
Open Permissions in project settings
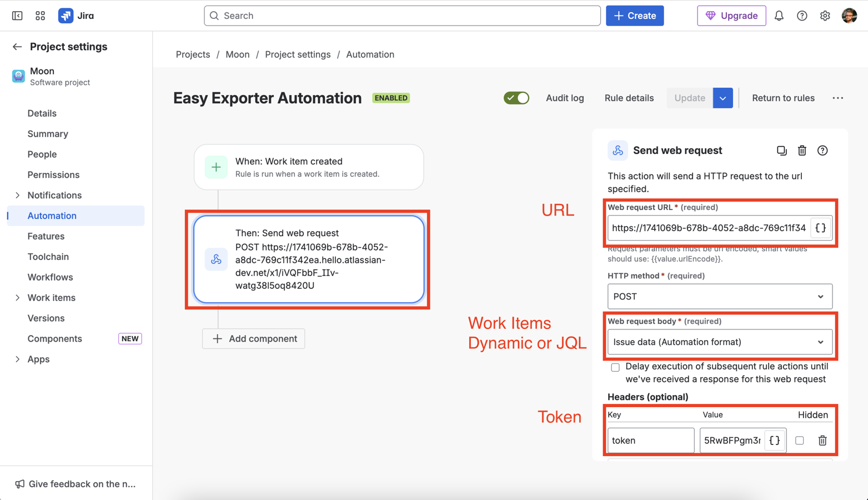point(53,175)
